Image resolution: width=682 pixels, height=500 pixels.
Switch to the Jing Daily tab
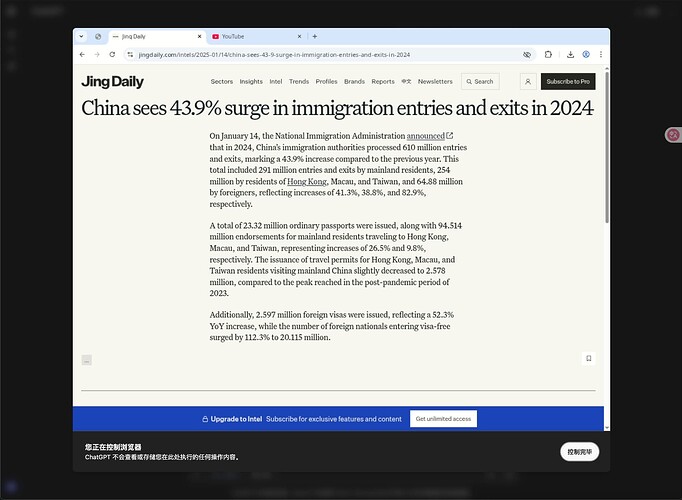click(157, 37)
